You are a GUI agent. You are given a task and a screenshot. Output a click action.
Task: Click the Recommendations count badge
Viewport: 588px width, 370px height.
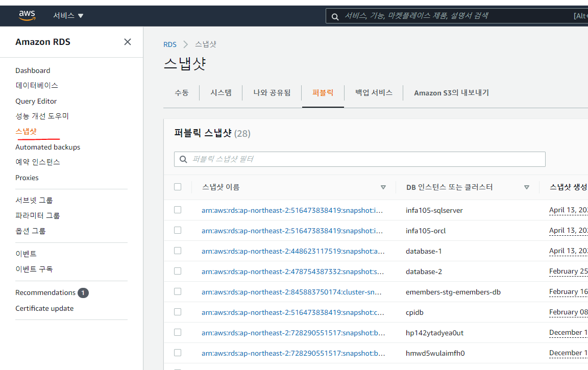[83, 293]
